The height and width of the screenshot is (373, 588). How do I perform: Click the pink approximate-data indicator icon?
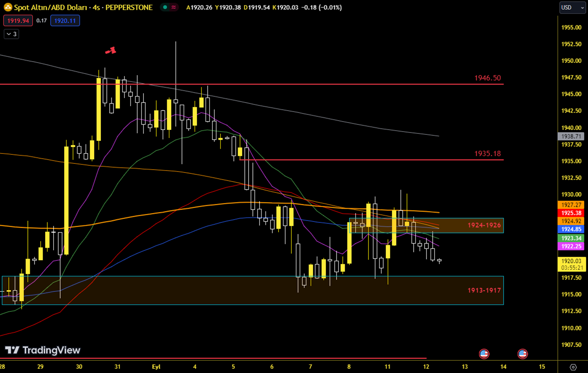coord(173,7)
